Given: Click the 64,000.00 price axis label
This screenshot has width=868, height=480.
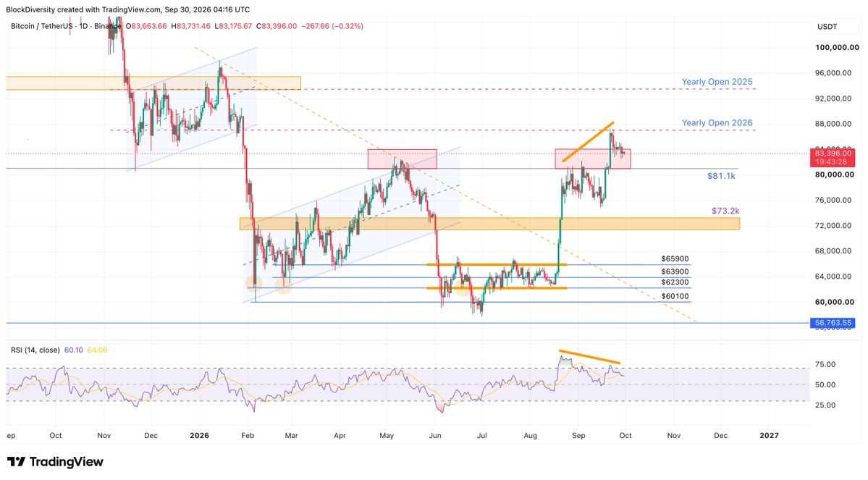Looking at the screenshot, I should tap(833, 277).
